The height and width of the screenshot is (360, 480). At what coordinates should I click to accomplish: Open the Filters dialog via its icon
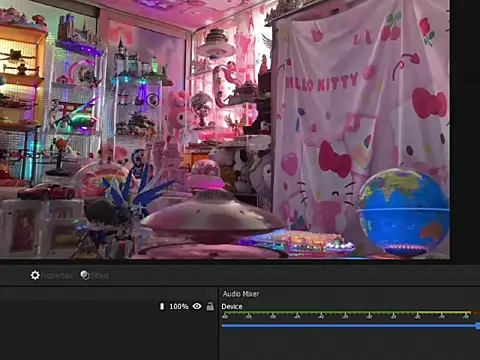tap(85, 275)
